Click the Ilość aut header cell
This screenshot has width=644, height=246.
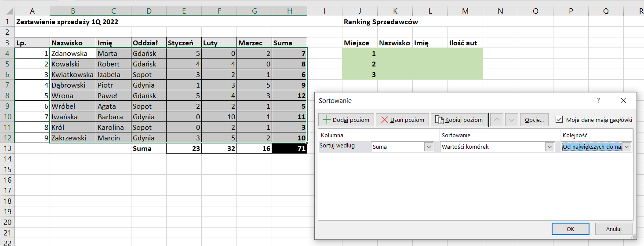[x=465, y=43]
